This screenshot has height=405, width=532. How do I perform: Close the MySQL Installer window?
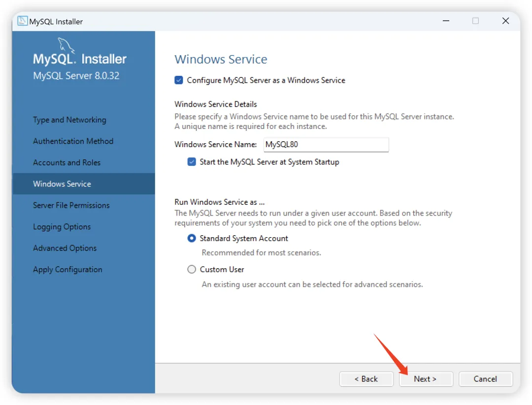pyautogui.click(x=505, y=21)
